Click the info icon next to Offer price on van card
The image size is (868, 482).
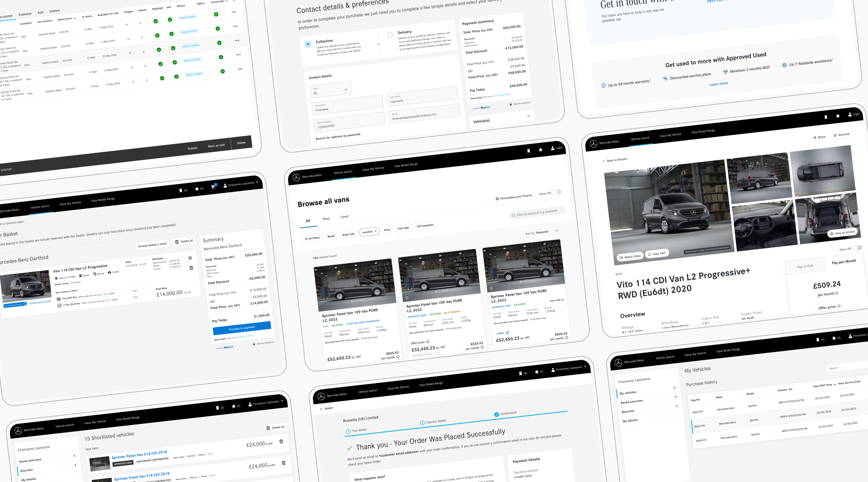pos(428,342)
